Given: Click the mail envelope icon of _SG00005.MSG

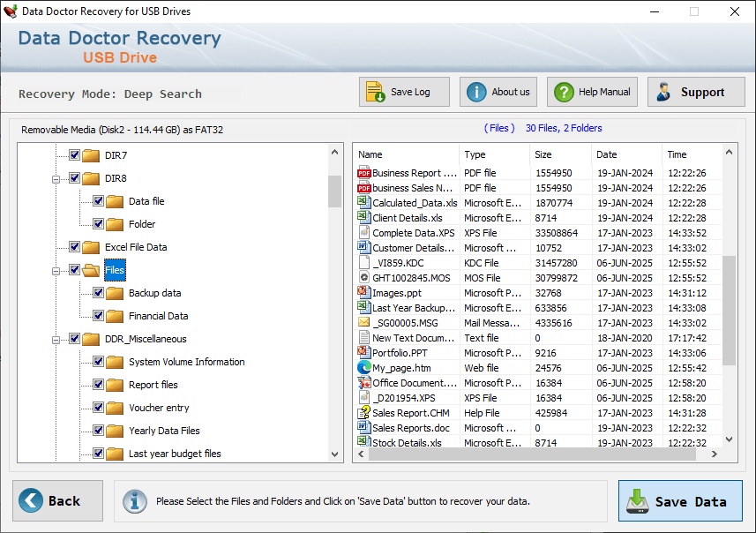Looking at the screenshot, I should (364, 322).
